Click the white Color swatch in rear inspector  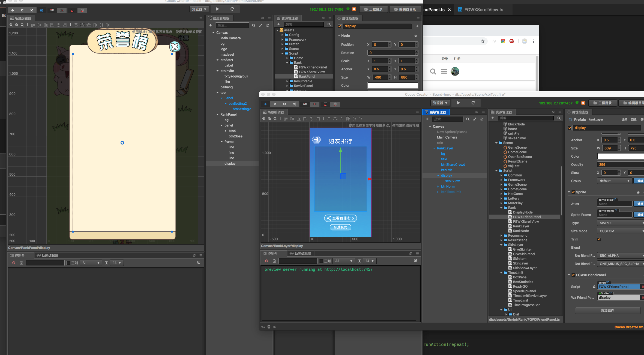click(393, 85)
